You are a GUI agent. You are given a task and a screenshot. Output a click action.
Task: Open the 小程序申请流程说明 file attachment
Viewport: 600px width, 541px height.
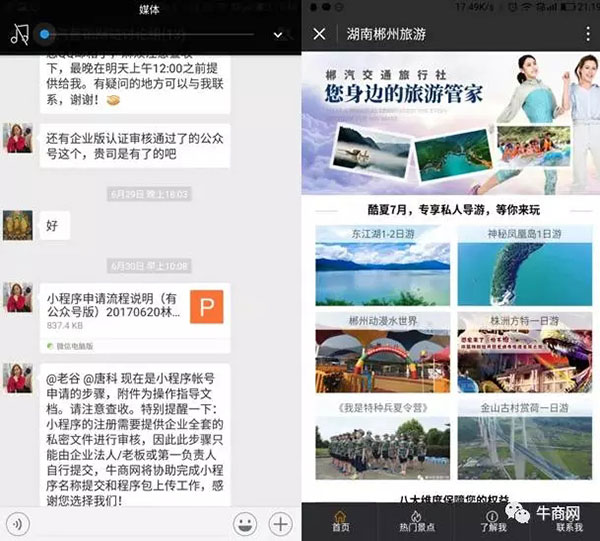pyautogui.click(x=135, y=318)
